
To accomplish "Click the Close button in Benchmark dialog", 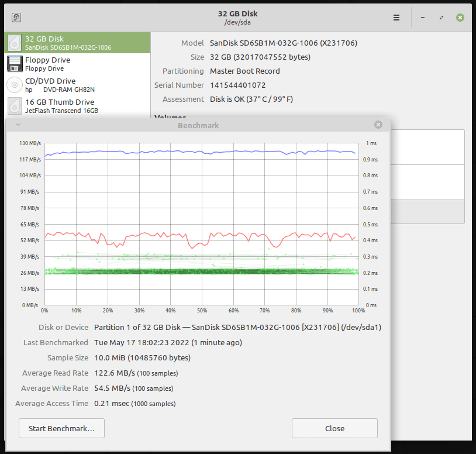I will (334, 428).
